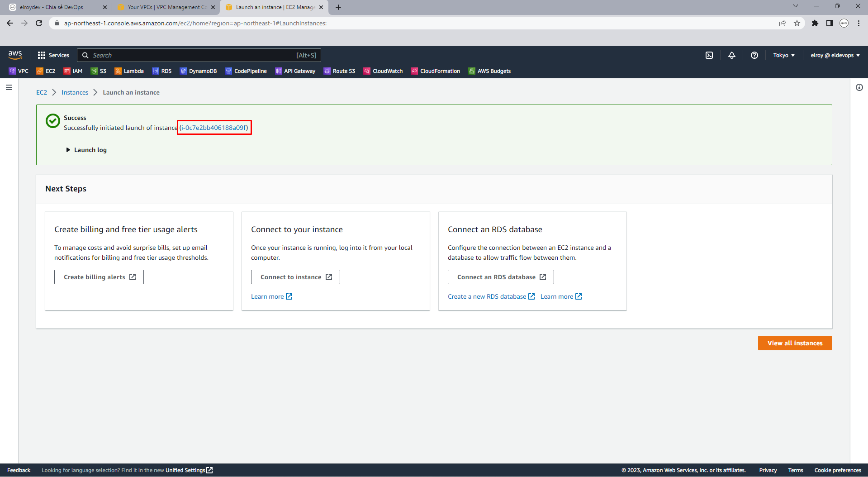This screenshot has width=868, height=477.
Task: Open Learn more in RDS database card
Action: click(x=561, y=296)
